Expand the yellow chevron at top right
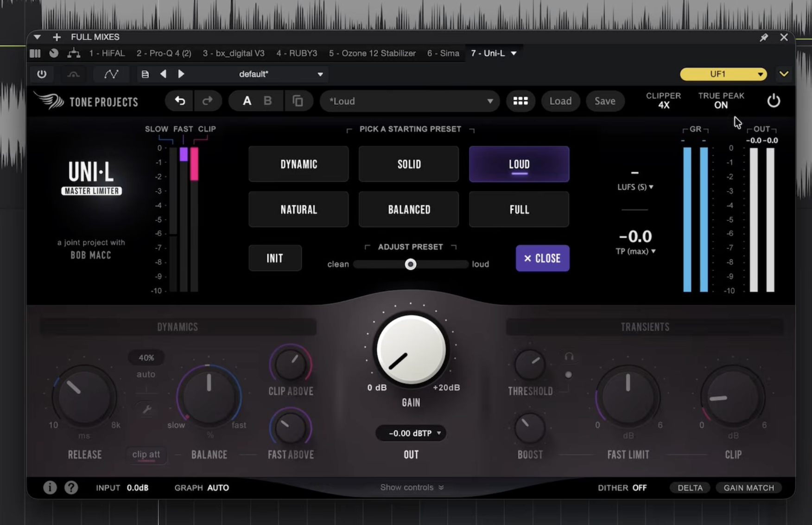The width and height of the screenshot is (812, 525). pos(784,74)
